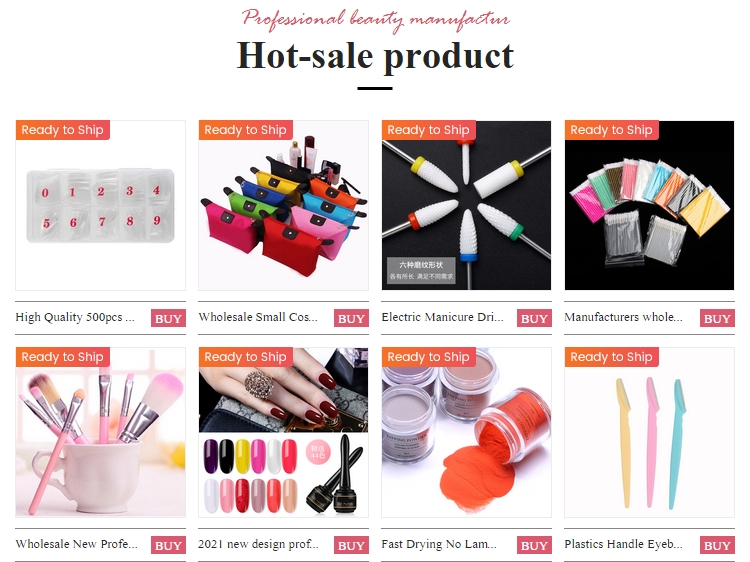750x562 pixels.
Task: Open the dipping powder jars product image
Action: [466, 432]
